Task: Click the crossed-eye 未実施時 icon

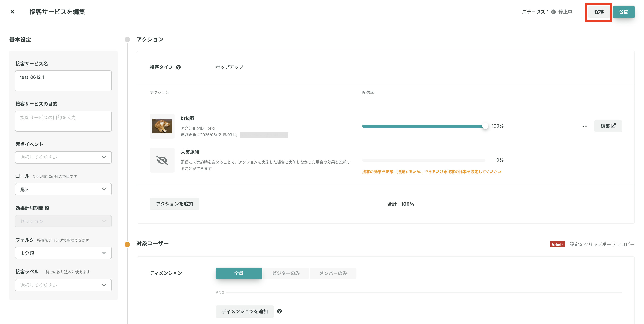Action: (x=162, y=160)
